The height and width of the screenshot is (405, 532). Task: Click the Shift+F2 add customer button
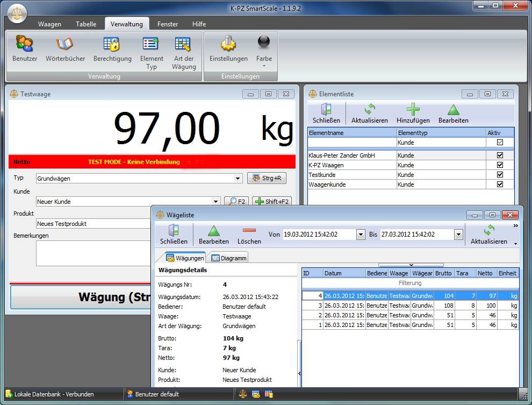point(272,201)
